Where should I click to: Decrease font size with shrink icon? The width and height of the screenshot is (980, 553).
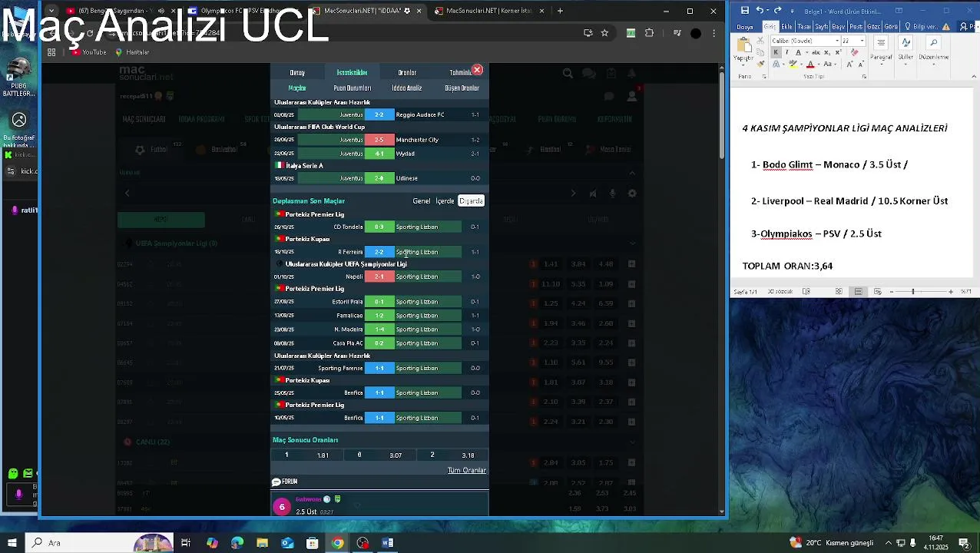pos(862,64)
